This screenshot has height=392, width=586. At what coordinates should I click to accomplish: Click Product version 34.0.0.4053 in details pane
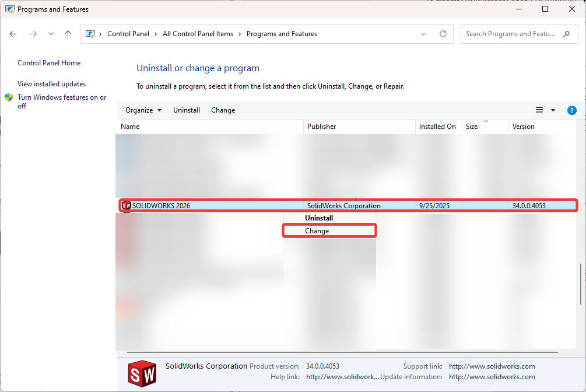click(x=322, y=366)
